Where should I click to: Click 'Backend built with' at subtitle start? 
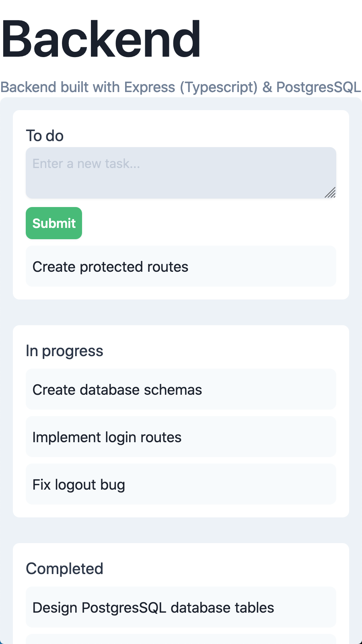(x=60, y=87)
